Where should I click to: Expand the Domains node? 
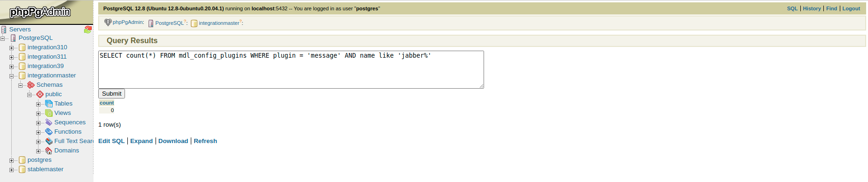[x=38, y=151]
